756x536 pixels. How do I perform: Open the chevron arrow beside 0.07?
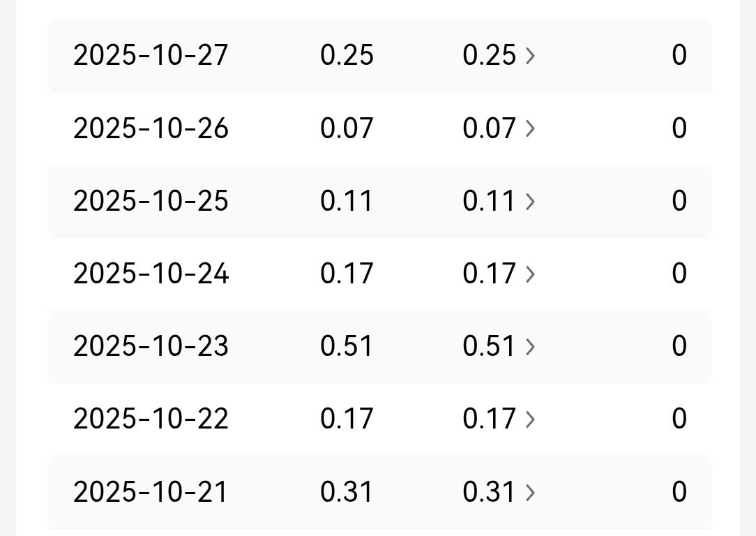[530, 128]
